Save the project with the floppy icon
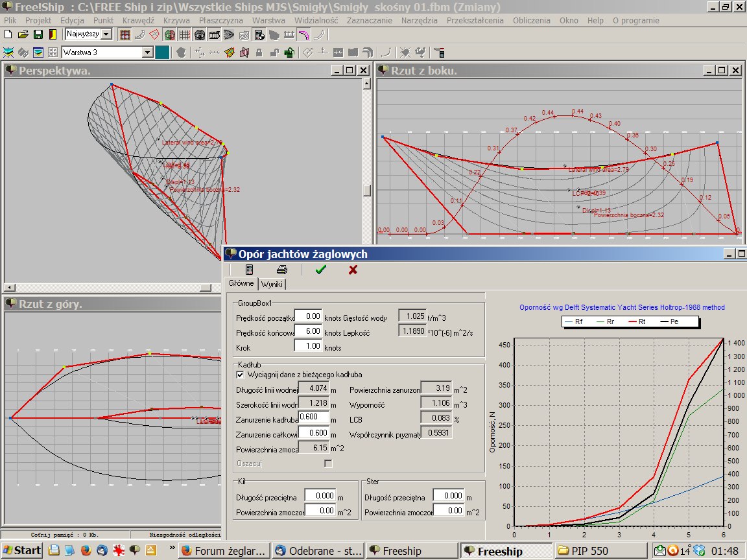 click(38, 34)
